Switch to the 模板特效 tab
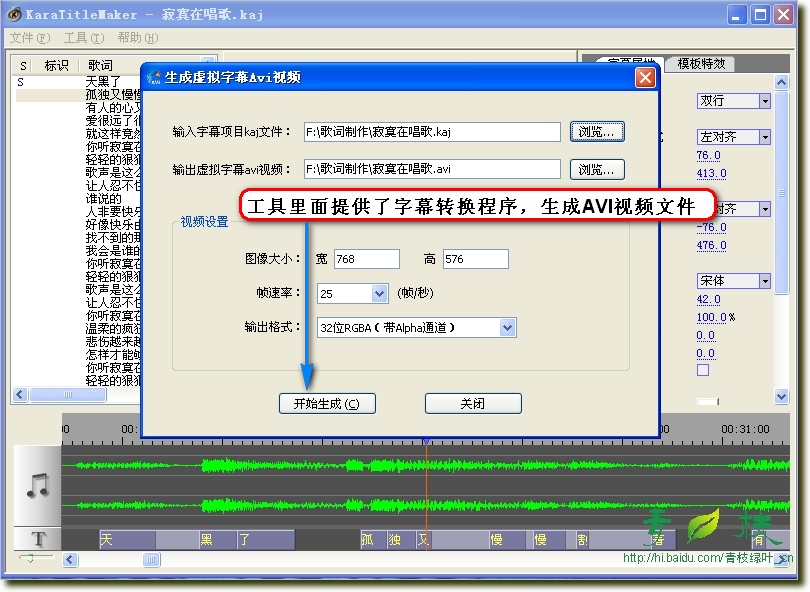 coord(701,64)
